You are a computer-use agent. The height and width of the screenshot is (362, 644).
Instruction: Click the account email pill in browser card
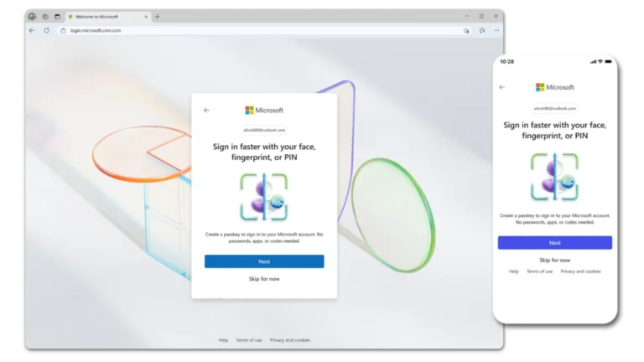[264, 130]
